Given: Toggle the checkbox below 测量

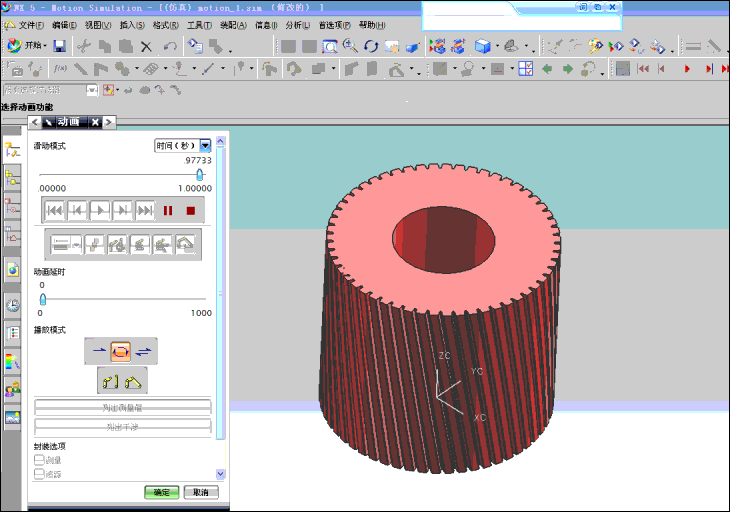Looking at the screenshot, I should click(x=39, y=474).
